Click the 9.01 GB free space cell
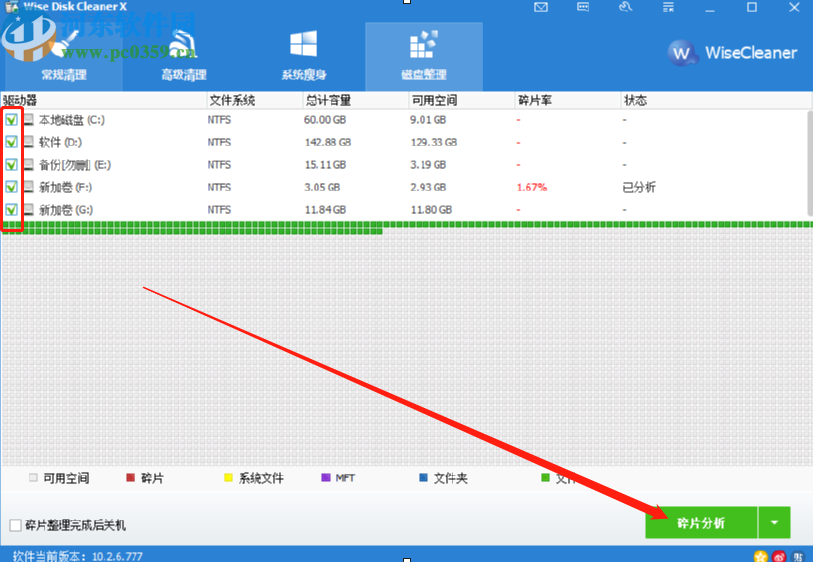The image size is (813, 562). click(x=428, y=120)
